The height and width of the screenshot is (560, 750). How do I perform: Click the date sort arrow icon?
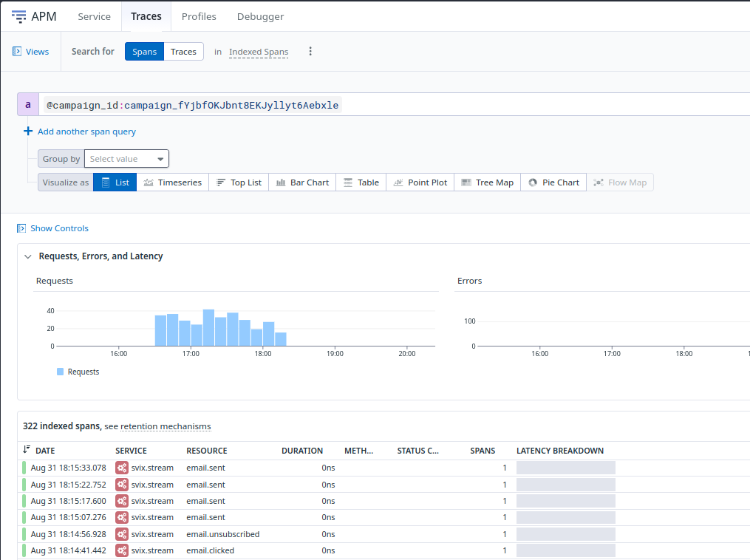pos(27,449)
